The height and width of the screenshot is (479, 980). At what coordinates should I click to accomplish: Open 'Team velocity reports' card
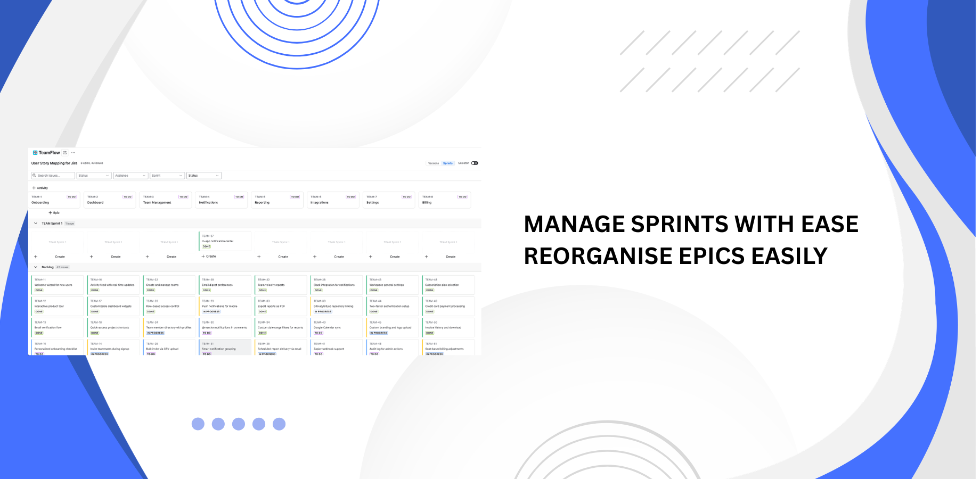point(281,285)
